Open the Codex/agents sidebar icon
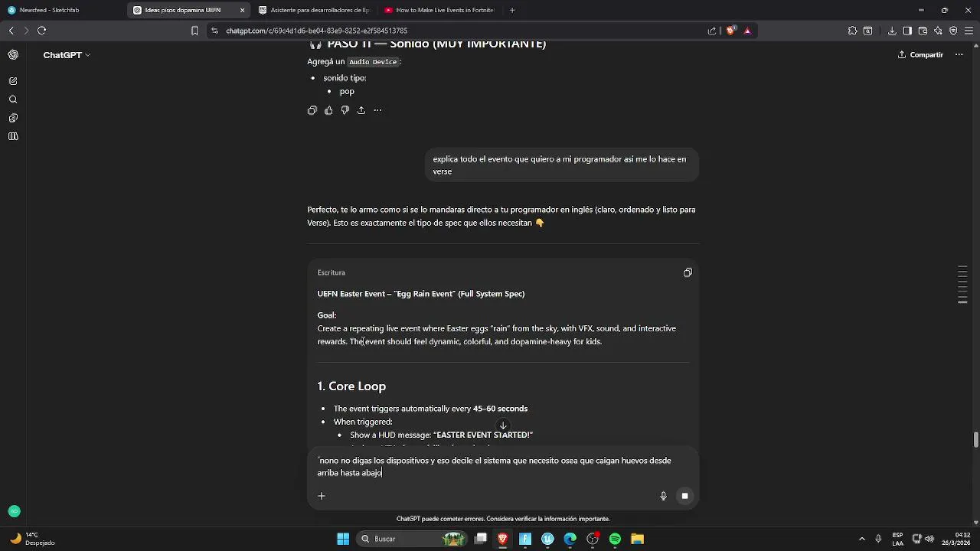 click(13, 118)
